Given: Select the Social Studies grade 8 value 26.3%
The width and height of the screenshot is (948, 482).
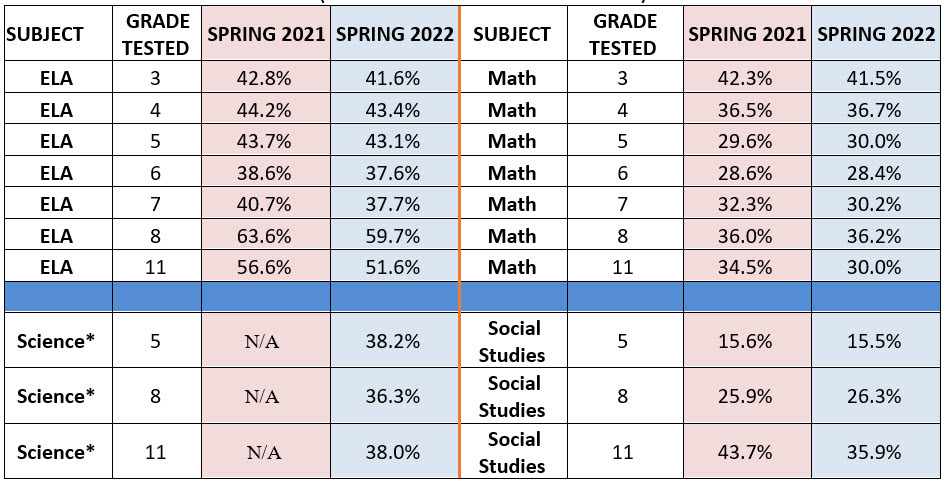Looking at the screenshot, I should (874, 396).
